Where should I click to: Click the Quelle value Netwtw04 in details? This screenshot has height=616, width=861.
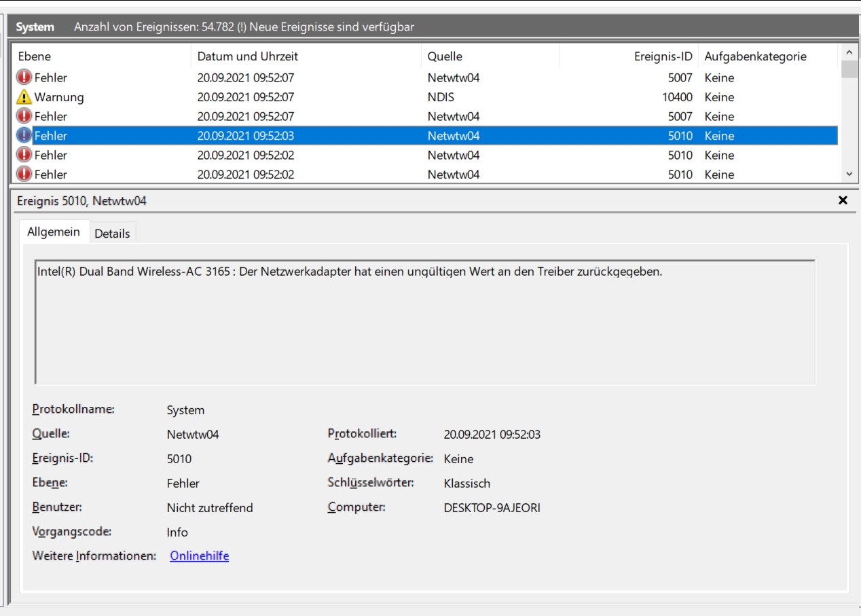[193, 435]
